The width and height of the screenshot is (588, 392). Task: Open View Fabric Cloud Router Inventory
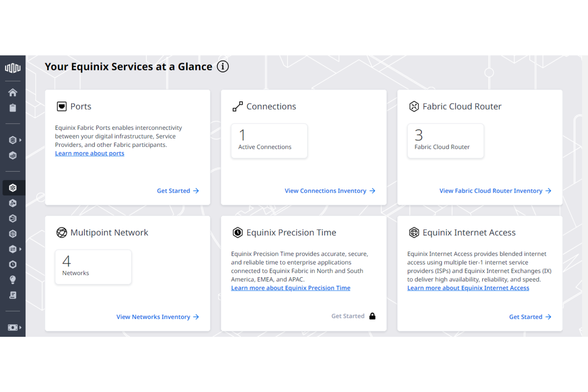point(491,191)
